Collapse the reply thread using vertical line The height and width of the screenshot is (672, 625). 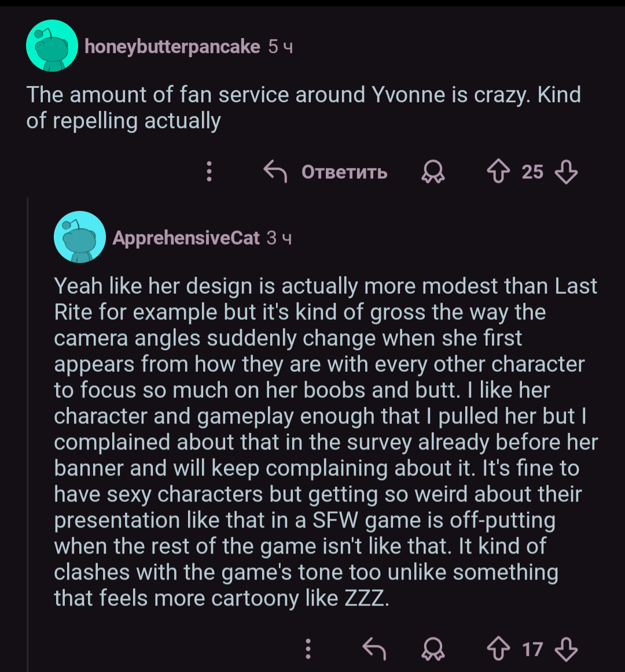(28, 434)
